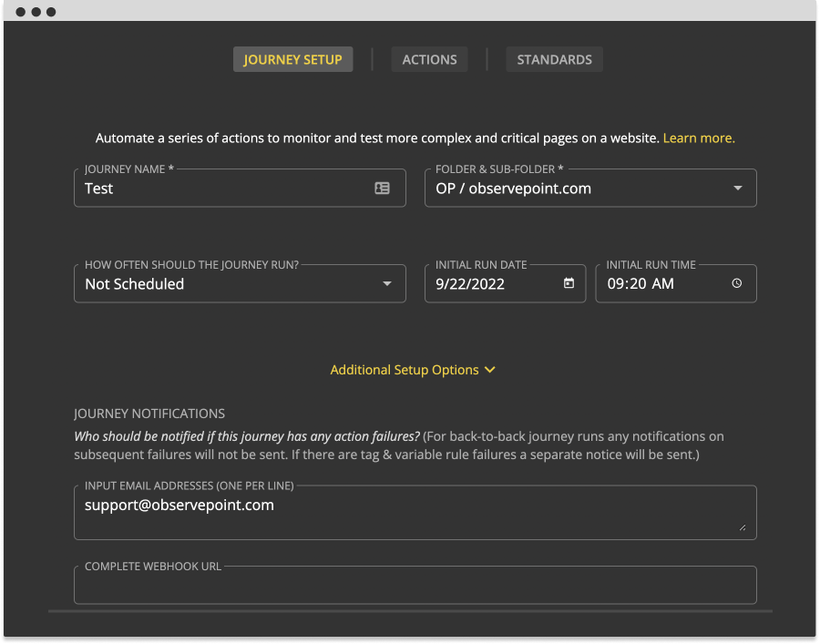Click the Initial Run Time value 09:20 AM
820x644 pixels.
coord(641,284)
